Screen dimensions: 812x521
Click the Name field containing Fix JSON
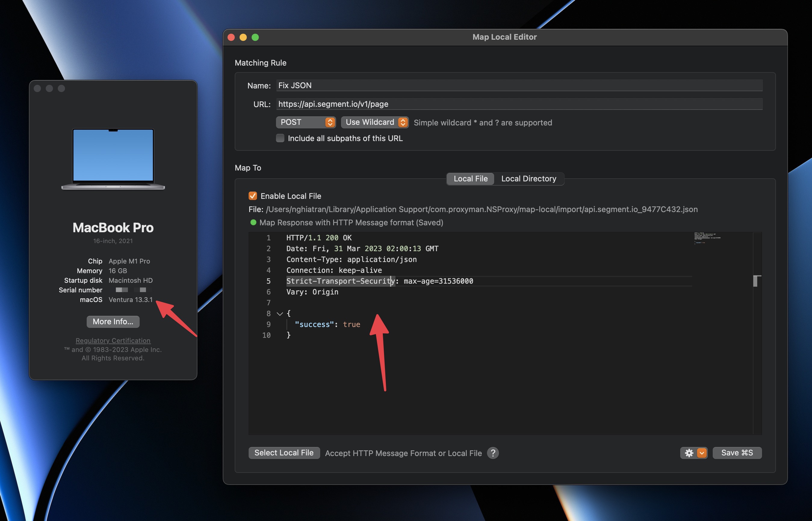(474, 85)
